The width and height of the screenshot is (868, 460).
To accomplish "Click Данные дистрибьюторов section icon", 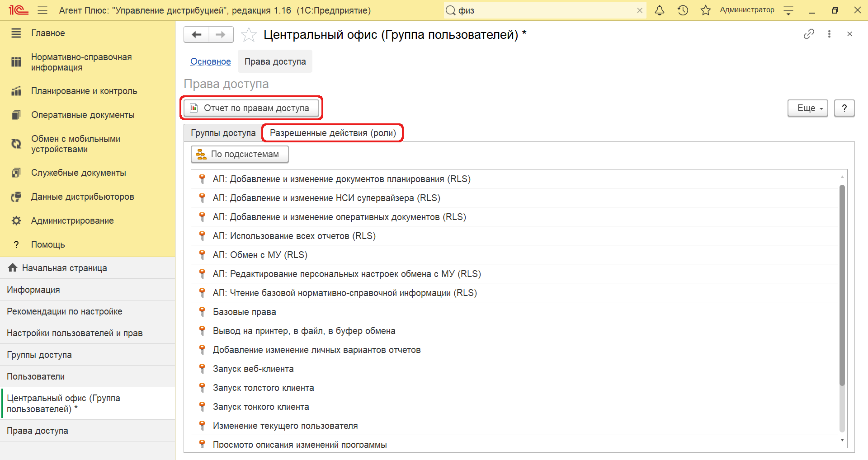I will [16, 197].
